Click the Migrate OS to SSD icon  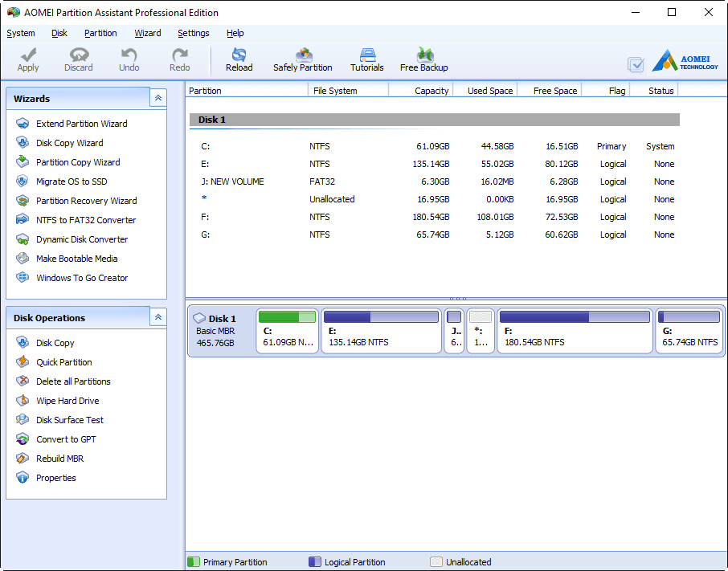[22, 181]
